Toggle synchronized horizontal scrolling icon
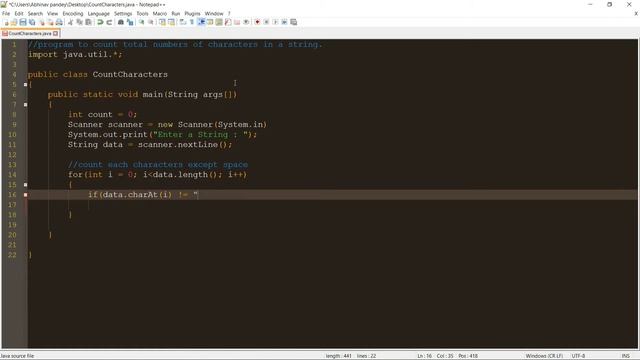 coord(171,22)
